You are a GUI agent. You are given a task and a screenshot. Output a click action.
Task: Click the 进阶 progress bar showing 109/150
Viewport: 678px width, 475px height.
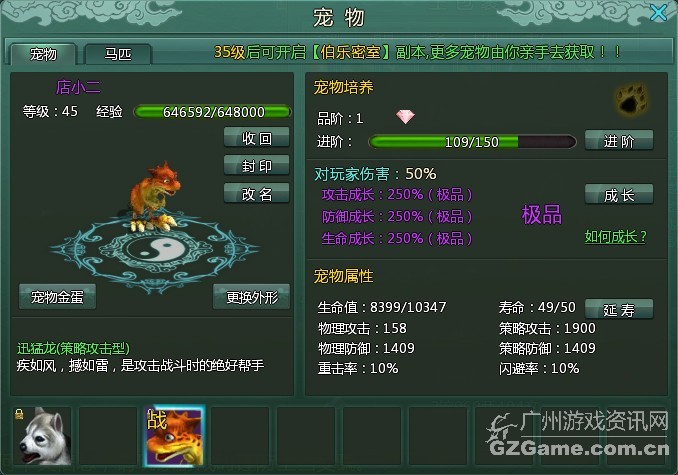tap(472, 142)
